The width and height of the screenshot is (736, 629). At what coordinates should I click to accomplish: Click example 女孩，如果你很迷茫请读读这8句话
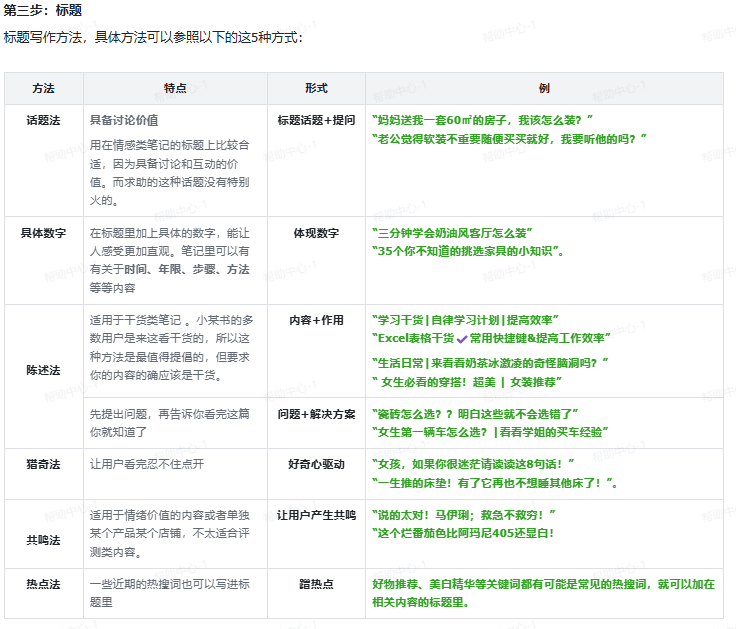(473, 465)
